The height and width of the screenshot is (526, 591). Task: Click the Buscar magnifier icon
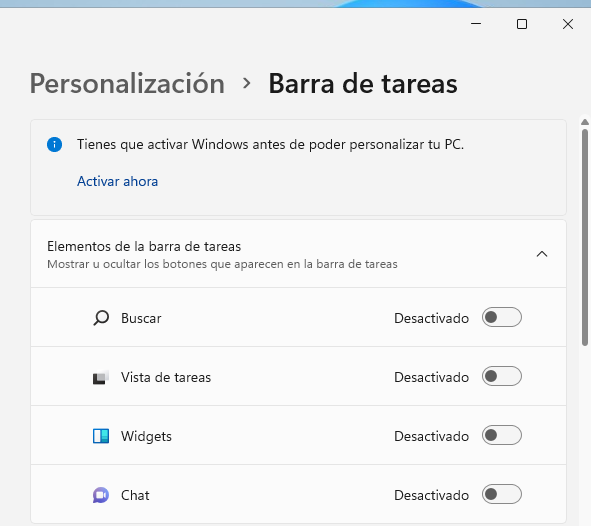(101, 318)
